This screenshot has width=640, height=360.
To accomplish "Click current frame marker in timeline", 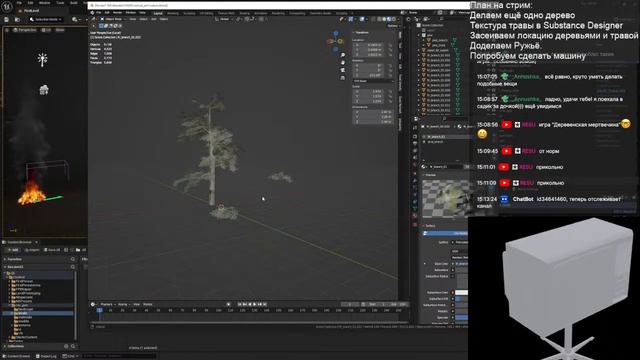I will 99,310.
